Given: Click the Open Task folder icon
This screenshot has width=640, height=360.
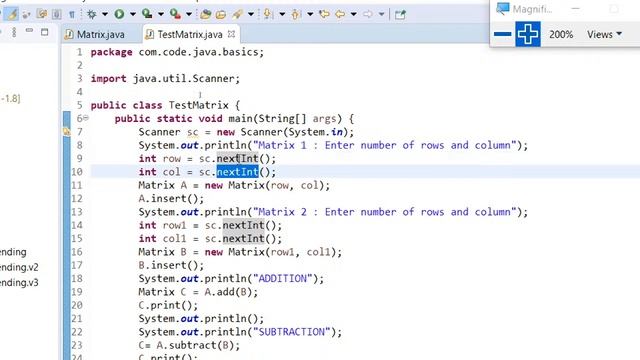Looking at the screenshot, I should [x=221, y=15].
